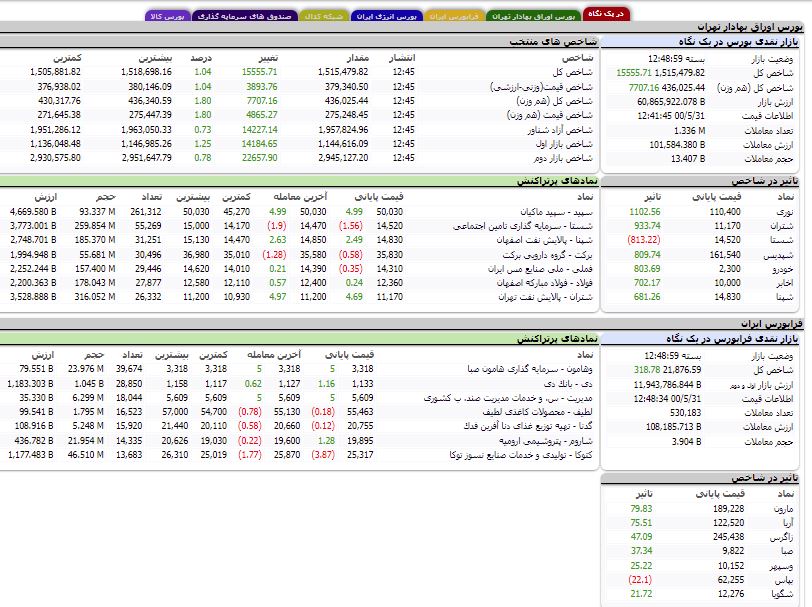The height and width of the screenshot is (607, 812).
Task: Select سپید trade value '4,669.580 B'
Action: point(33,212)
